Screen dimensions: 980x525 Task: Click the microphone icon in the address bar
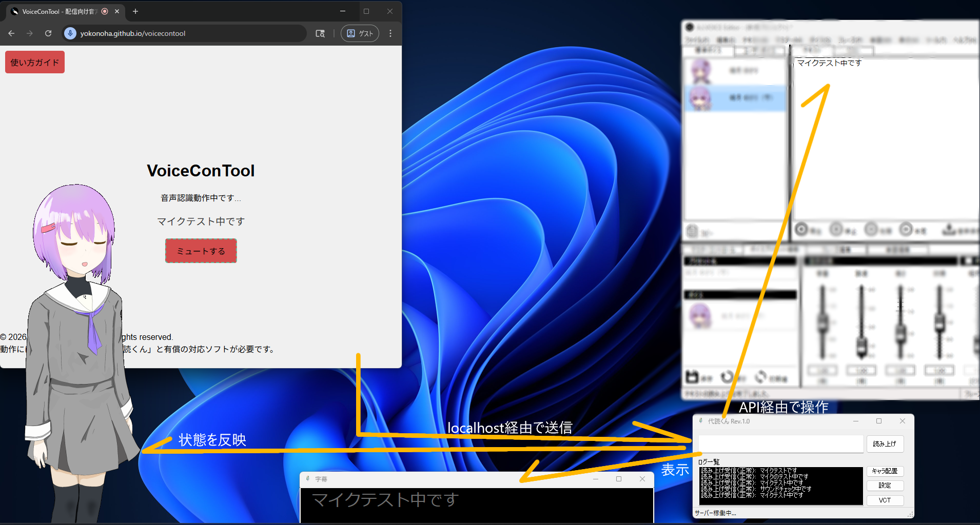pos(70,33)
